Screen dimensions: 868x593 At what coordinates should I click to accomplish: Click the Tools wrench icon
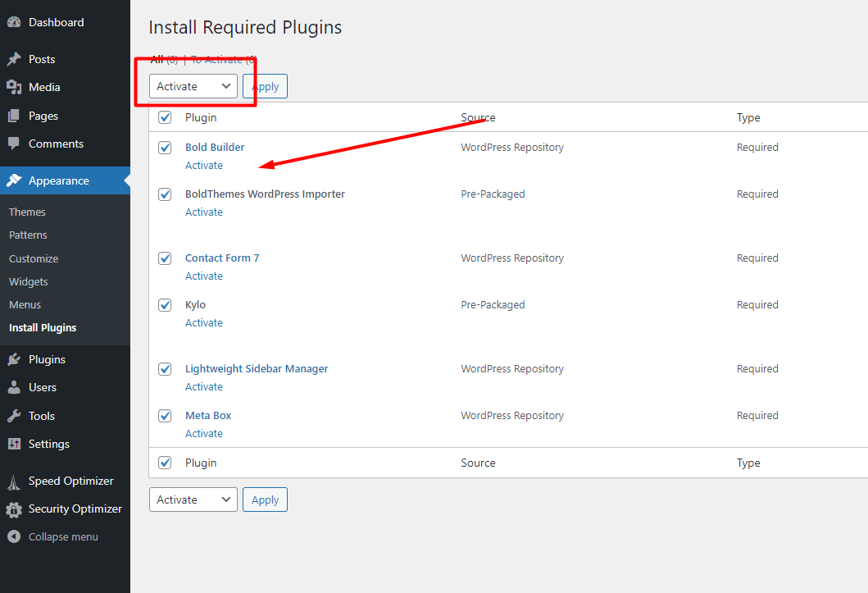[x=14, y=416]
